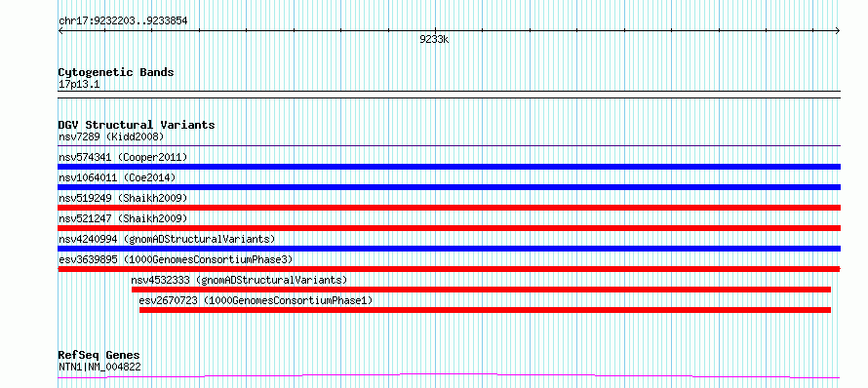The image size is (868, 388).
Task: Open the NTN1|NM_004822 gene label
Action: pos(99,367)
